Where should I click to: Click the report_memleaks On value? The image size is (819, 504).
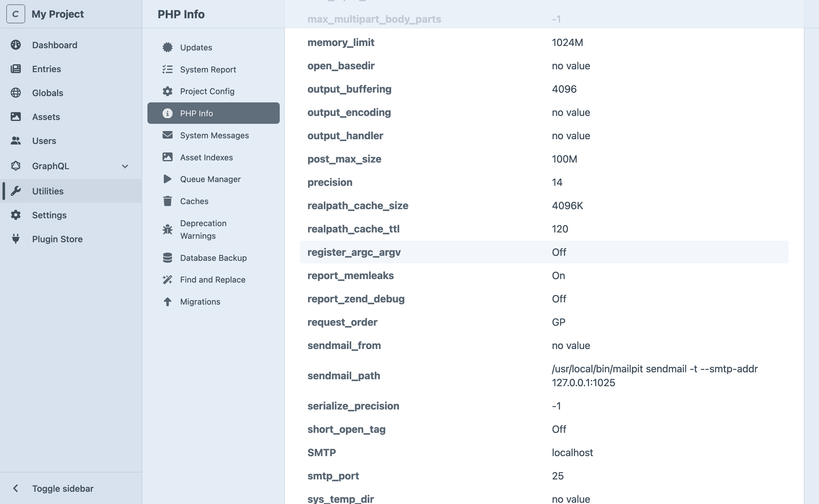click(558, 275)
